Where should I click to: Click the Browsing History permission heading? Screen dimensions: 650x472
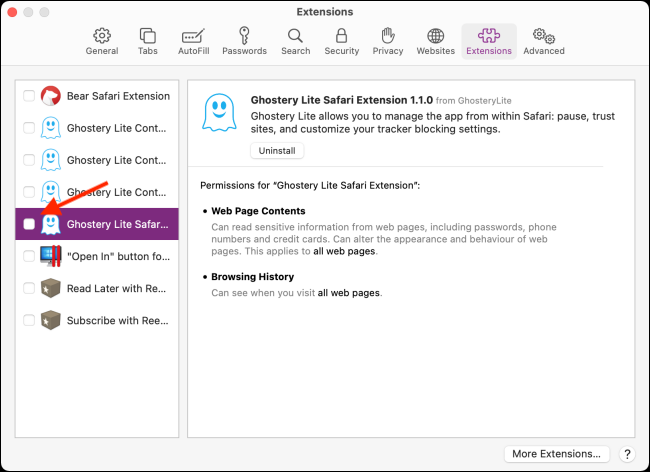click(x=252, y=276)
